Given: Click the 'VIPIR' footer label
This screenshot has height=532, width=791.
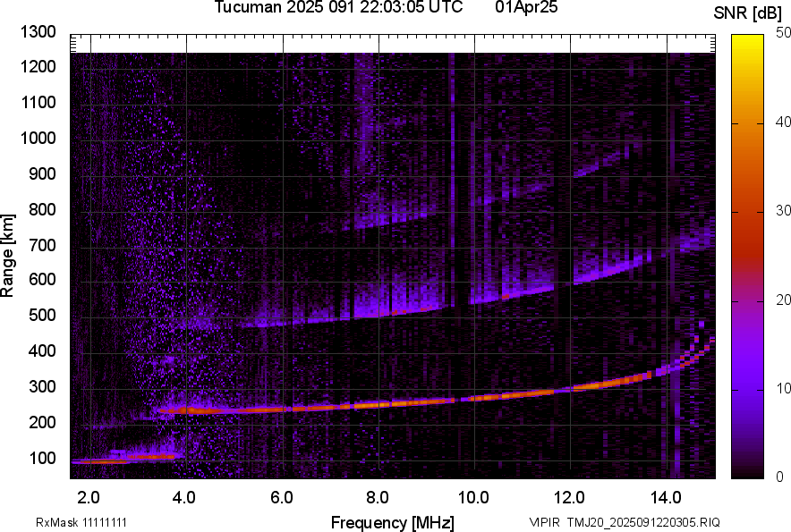Looking at the screenshot, I should click(x=544, y=522).
